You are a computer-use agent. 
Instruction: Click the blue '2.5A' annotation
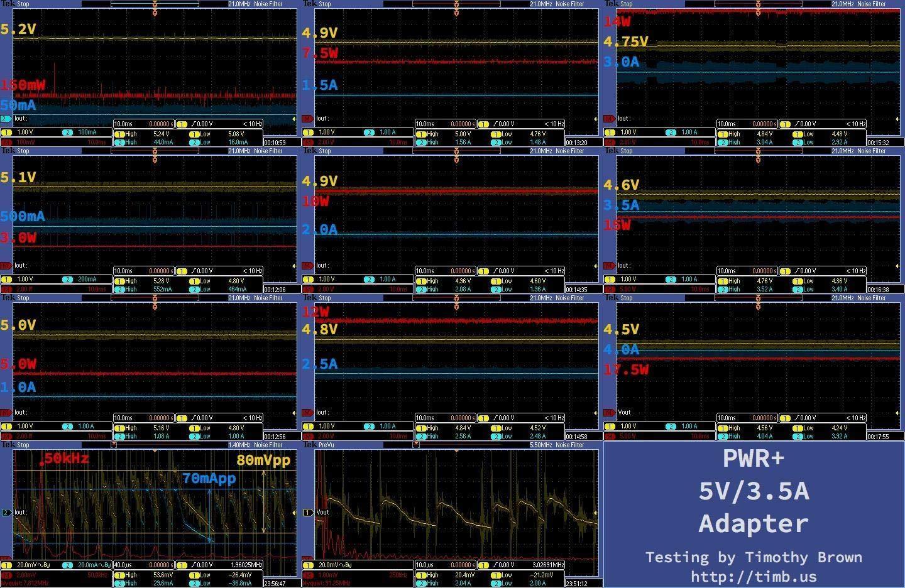320,364
